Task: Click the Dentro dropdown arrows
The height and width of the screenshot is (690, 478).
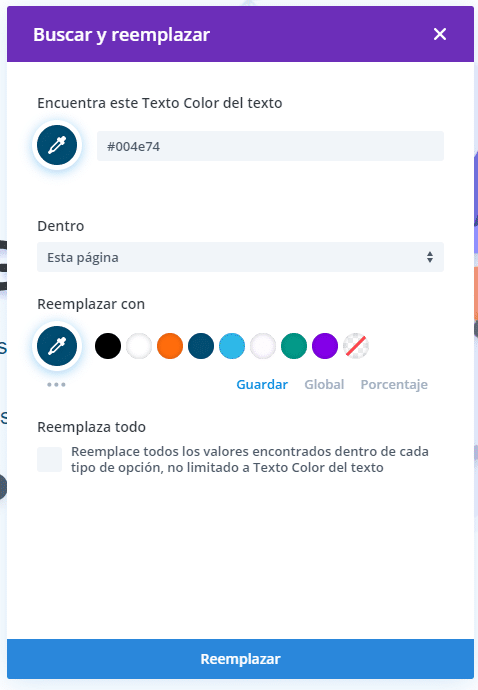Action: [430, 257]
